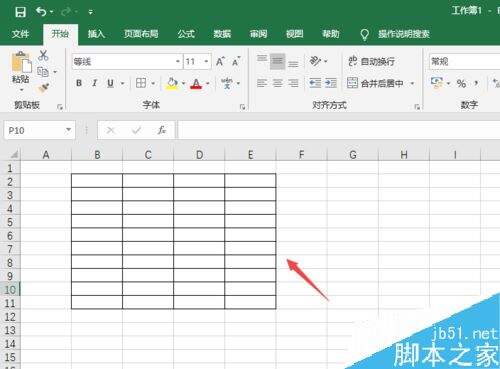Switch to the 开始 ribbon tab
Image resolution: width=500 pixels, height=369 pixels.
[60, 34]
